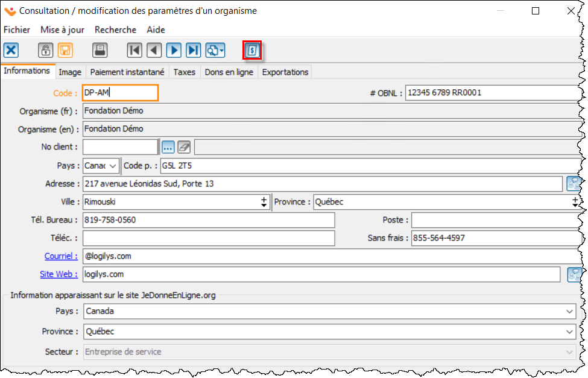Switch to the Paiement instantané tab

point(127,72)
